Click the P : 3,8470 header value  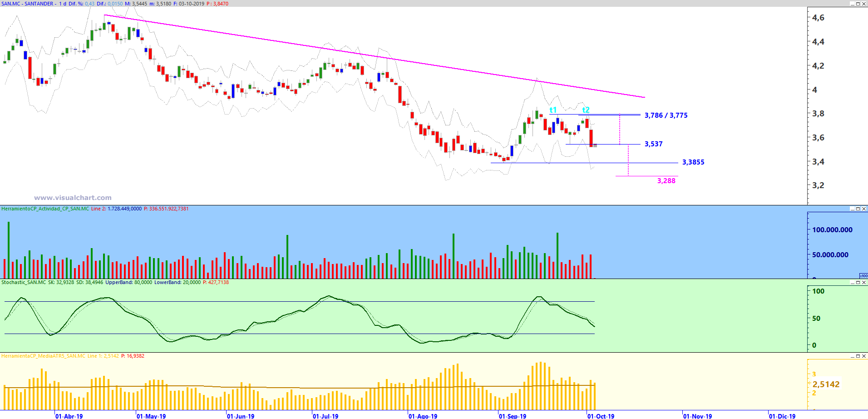(217, 4)
